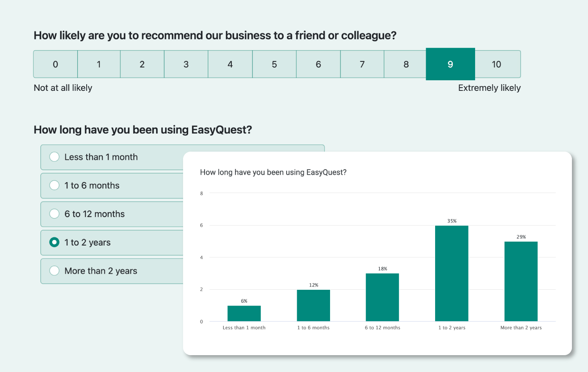Click the 12% bar for 1 to 6 months
This screenshot has height=372, width=588.
tap(313, 305)
